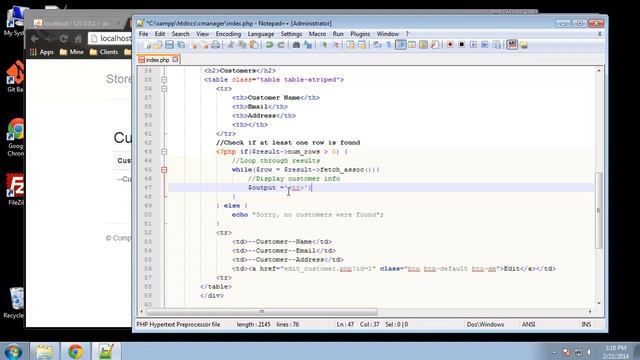Click the FileZilla desktop icon

16,190
